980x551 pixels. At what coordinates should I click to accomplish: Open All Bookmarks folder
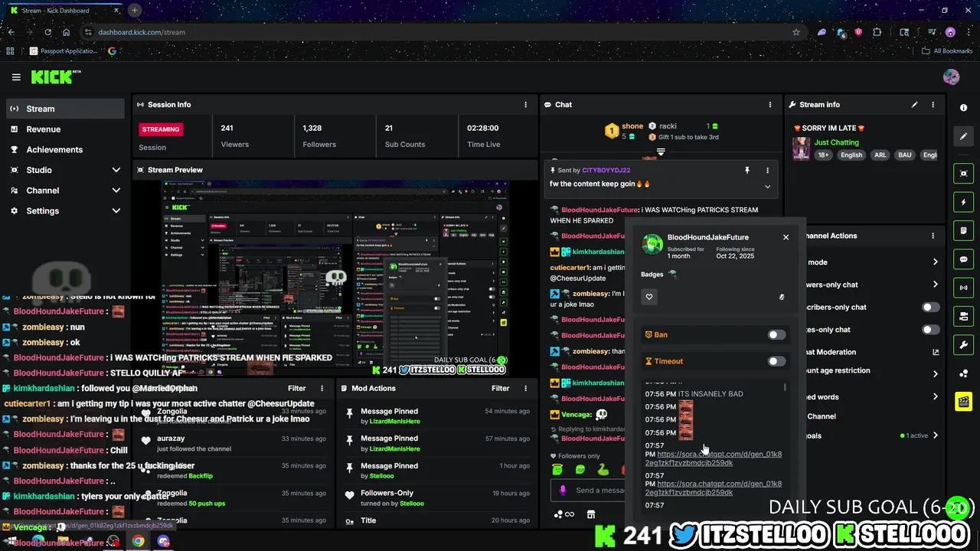pos(947,51)
